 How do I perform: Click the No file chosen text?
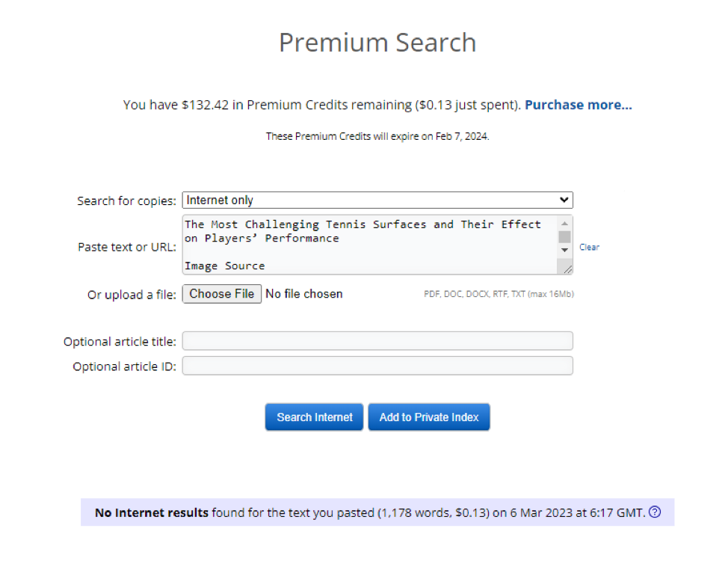(304, 294)
